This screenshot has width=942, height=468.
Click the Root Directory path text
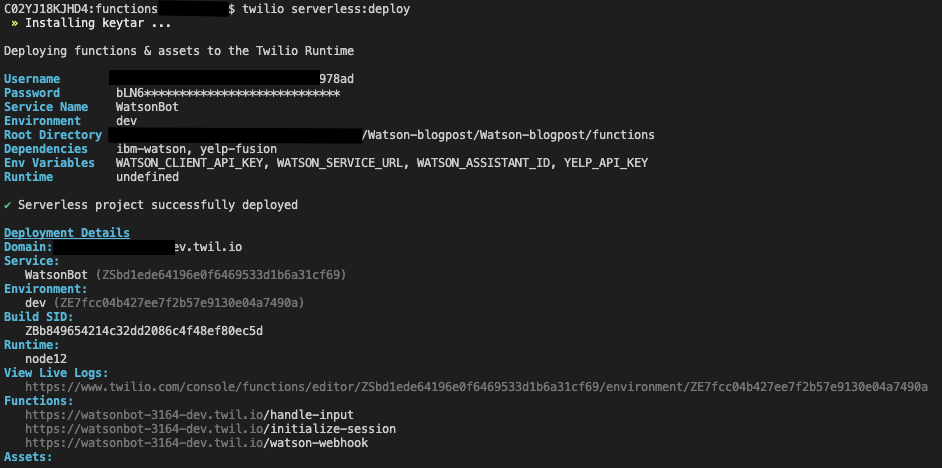[508, 135]
